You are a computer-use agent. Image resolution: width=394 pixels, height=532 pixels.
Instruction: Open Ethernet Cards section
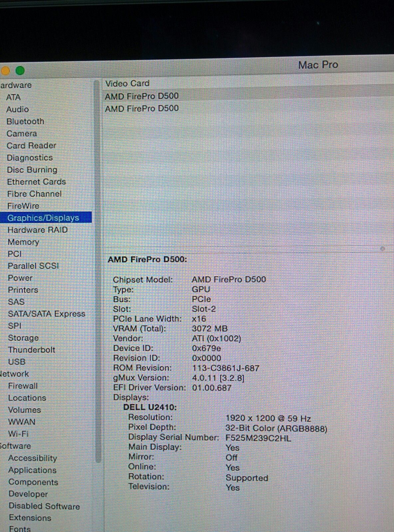(x=36, y=182)
